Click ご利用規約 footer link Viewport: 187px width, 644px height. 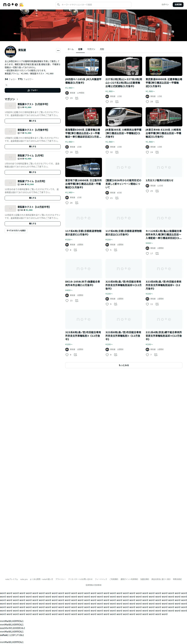(x=114, y=579)
